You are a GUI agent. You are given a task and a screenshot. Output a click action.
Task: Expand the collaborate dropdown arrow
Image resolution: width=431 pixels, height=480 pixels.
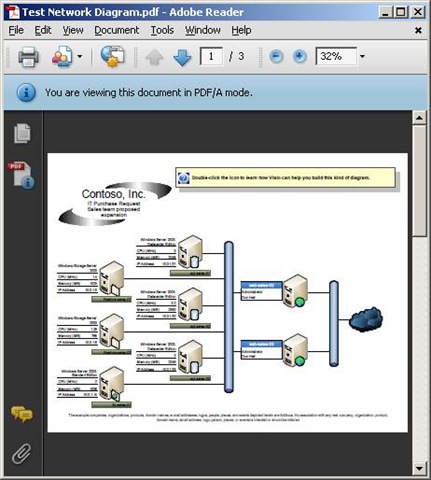point(80,56)
